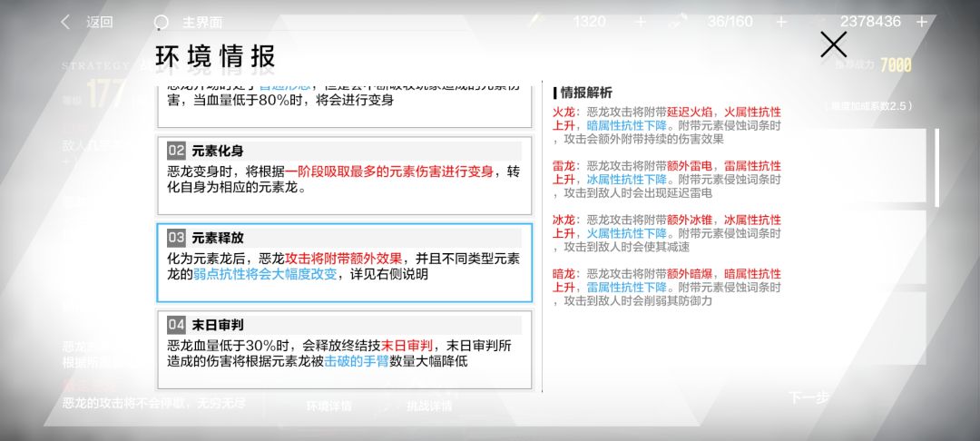The image size is (980, 441).
Task: Click the blue text 弱点抗性将会大幅度改变
Action: coord(265,274)
